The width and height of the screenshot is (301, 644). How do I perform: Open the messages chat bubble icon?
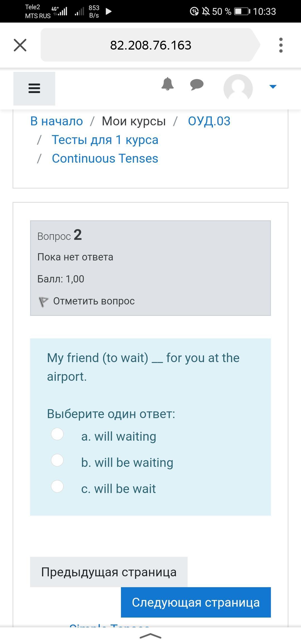[197, 84]
